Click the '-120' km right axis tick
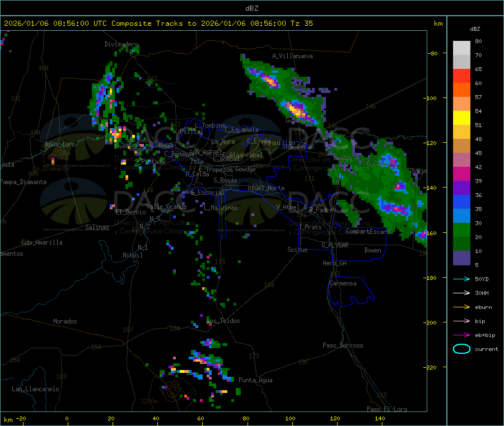This screenshot has width=504, height=426. point(432,143)
